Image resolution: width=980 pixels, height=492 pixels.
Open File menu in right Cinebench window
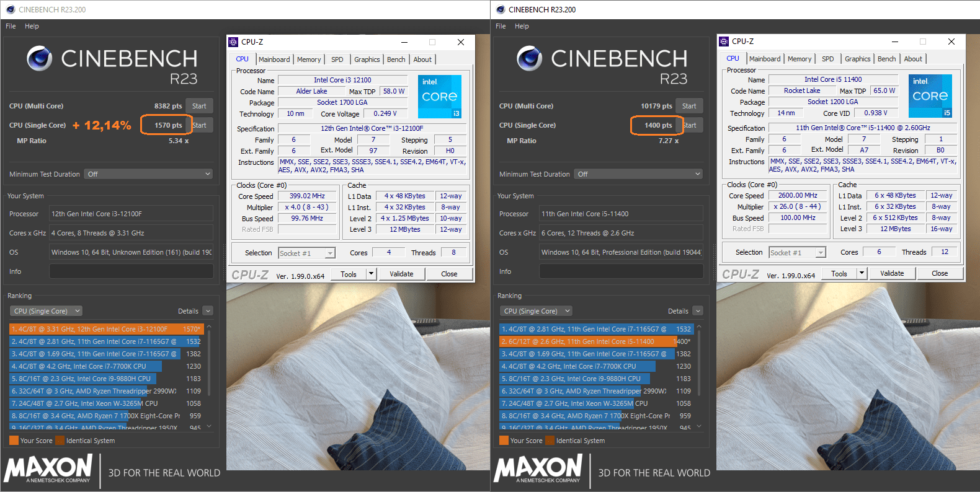501,26
